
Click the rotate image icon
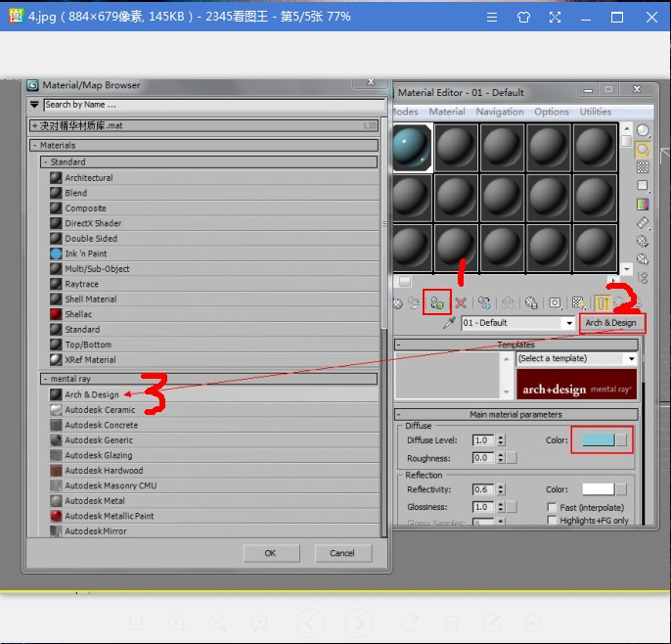410,623
